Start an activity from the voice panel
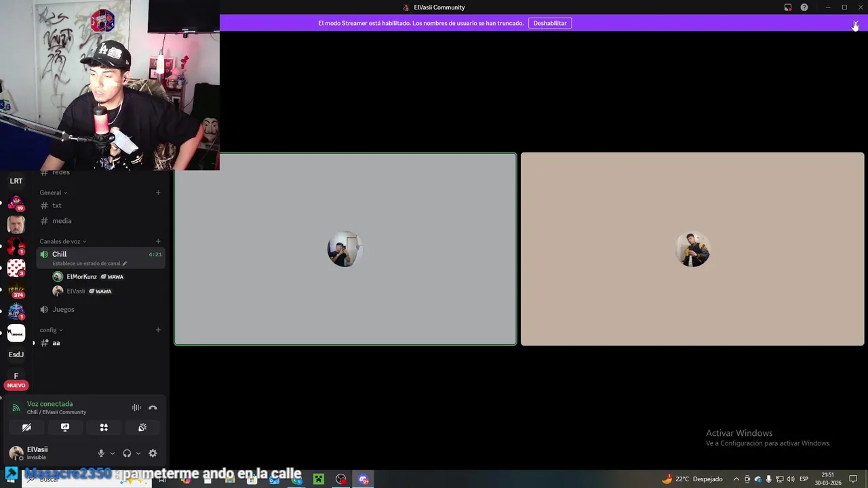This screenshot has height=488, width=868. click(x=104, y=428)
